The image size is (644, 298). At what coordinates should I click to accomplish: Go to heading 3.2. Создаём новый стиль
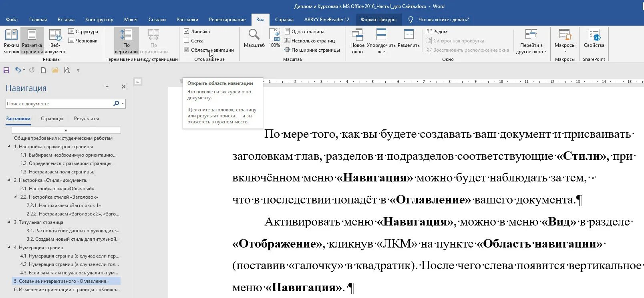tap(73, 239)
